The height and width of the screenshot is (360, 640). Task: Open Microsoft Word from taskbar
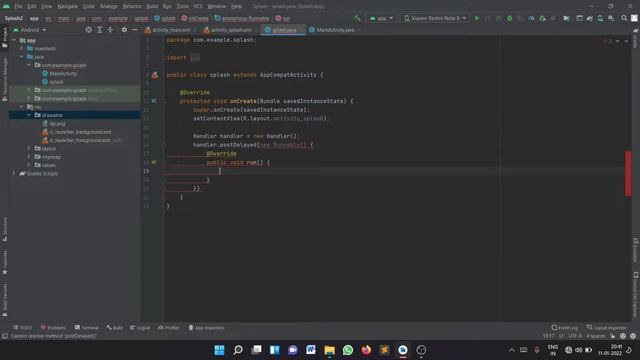click(x=311, y=350)
